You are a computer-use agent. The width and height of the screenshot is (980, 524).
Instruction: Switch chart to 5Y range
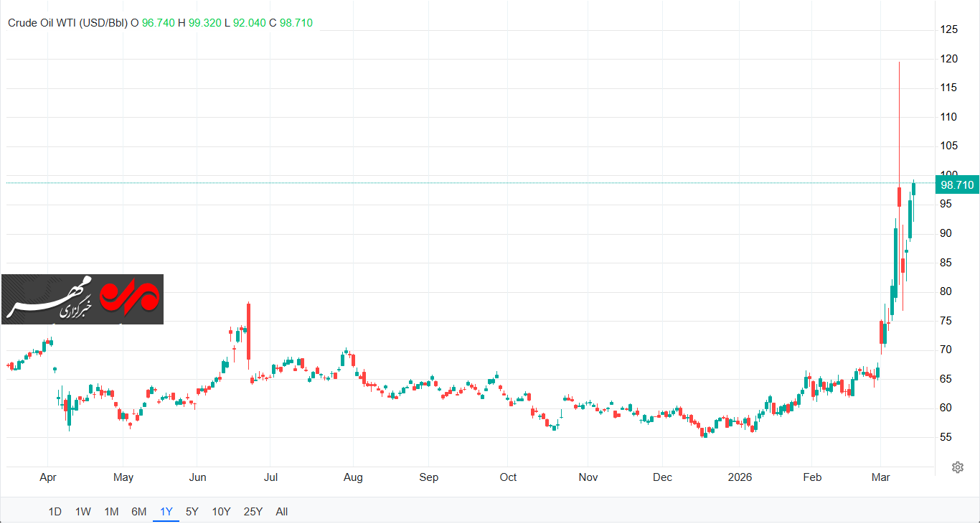click(192, 512)
